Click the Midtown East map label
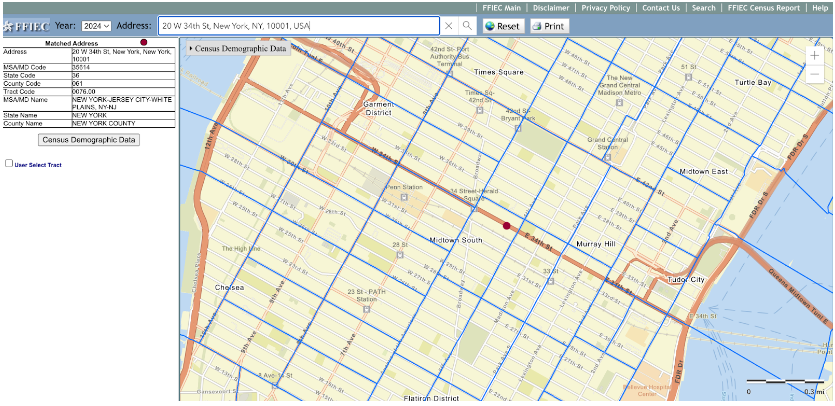835x406 pixels. tap(703, 172)
